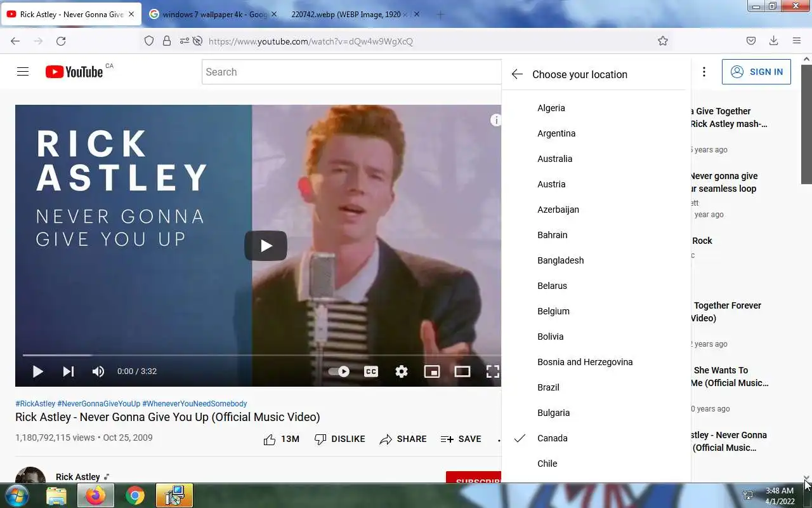Click the SIGN IN button

point(756,72)
